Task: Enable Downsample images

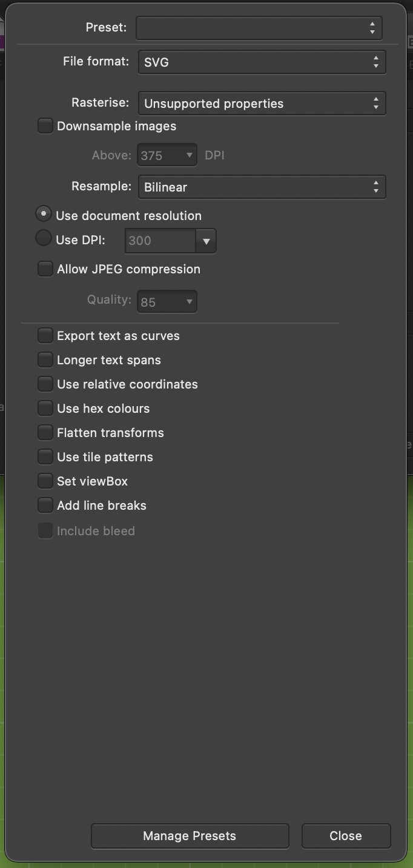Action: 45,125
